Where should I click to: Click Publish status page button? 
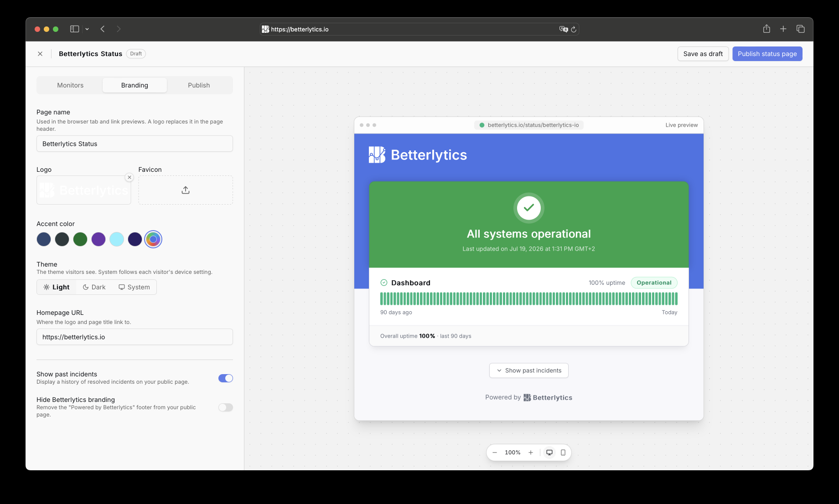coord(767,54)
